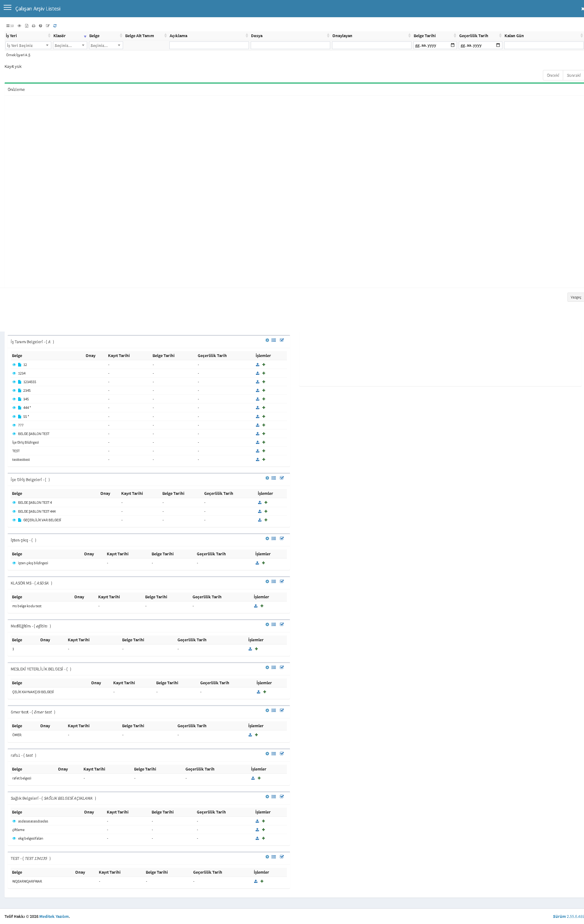Viewport: 584px width, 924px height.
Task: Open the Meditek Yazılım link
Action: (x=54, y=916)
